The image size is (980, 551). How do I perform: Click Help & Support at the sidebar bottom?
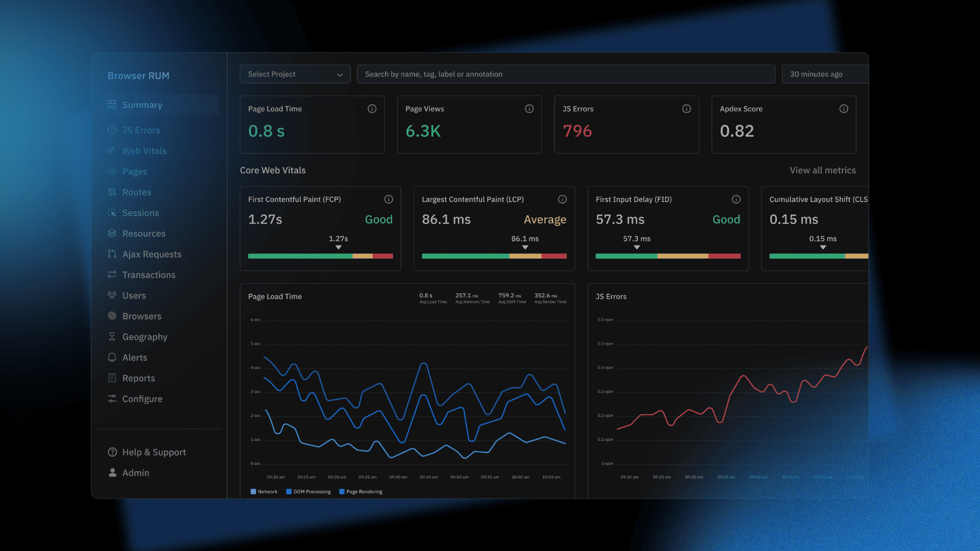point(153,452)
